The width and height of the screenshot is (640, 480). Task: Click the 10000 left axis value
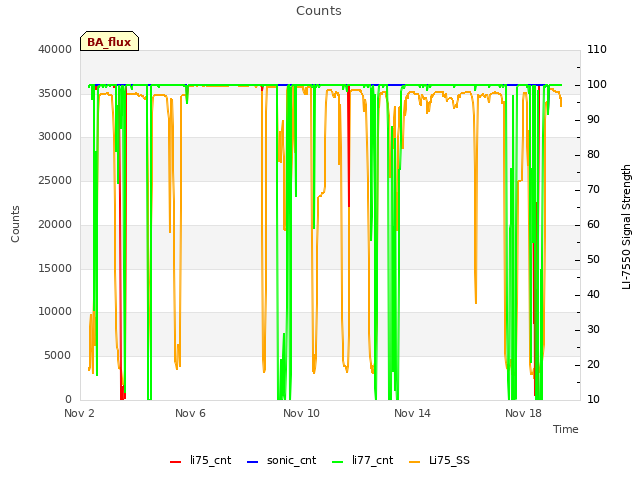pos(55,311)
